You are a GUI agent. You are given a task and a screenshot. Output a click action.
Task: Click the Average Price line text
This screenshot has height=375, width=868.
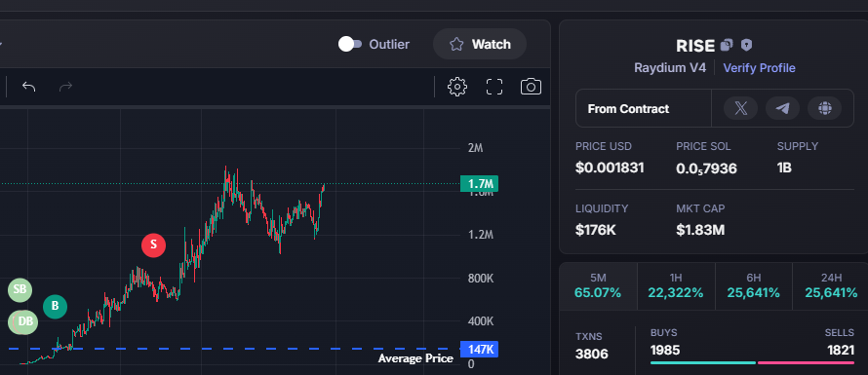coord(415,359)
